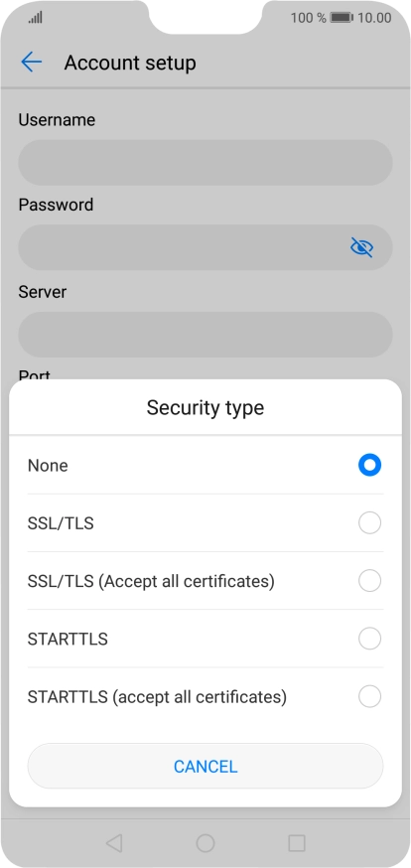
Task: Select the STARTTLS radio button
Action: pyautogui.click(x=369, y=639)
